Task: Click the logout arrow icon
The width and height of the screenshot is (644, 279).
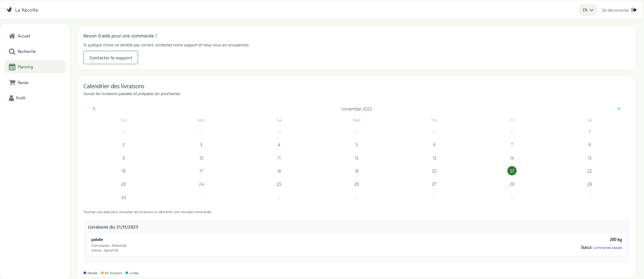Action: click(634, 10)
